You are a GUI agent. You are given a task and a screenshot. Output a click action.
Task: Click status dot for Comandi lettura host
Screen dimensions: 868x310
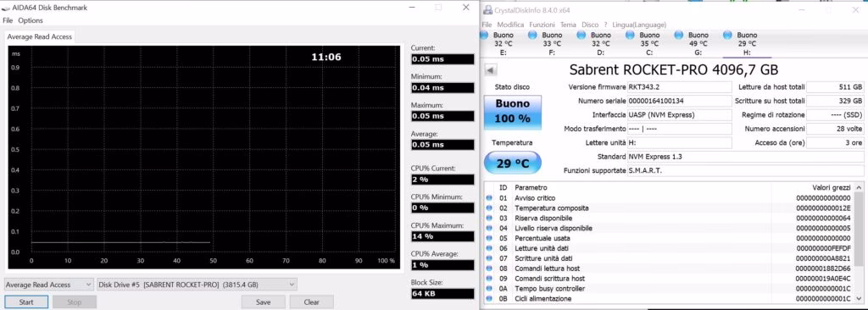[x=489, y=268]
